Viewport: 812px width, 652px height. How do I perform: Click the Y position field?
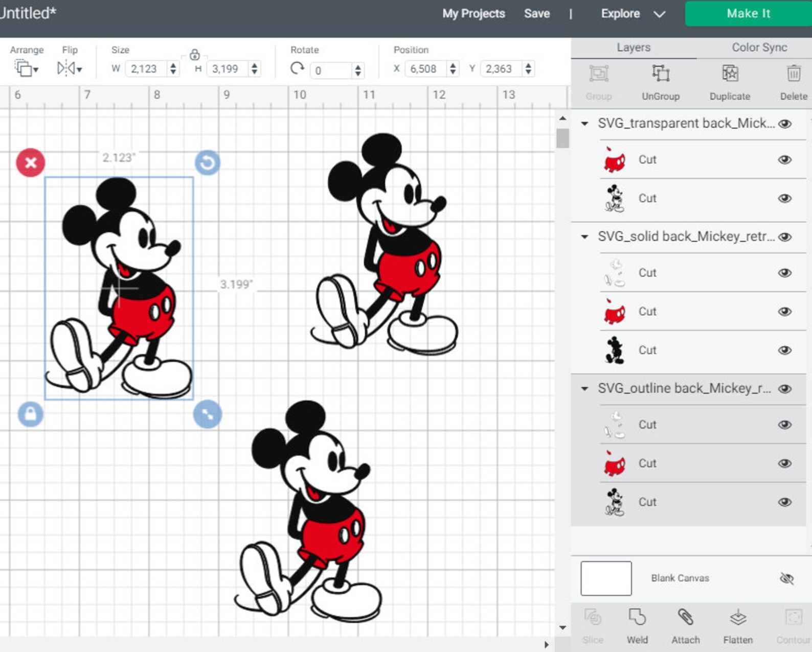502,69
